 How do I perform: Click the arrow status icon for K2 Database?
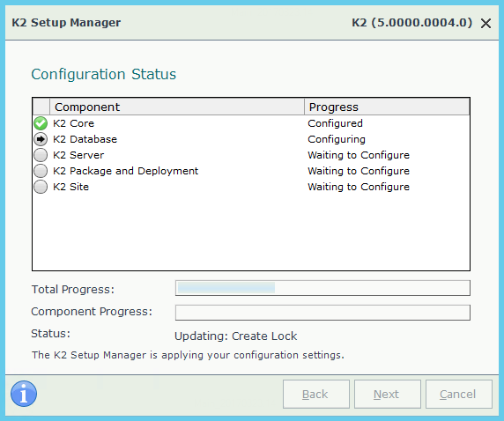pos(41,139)
